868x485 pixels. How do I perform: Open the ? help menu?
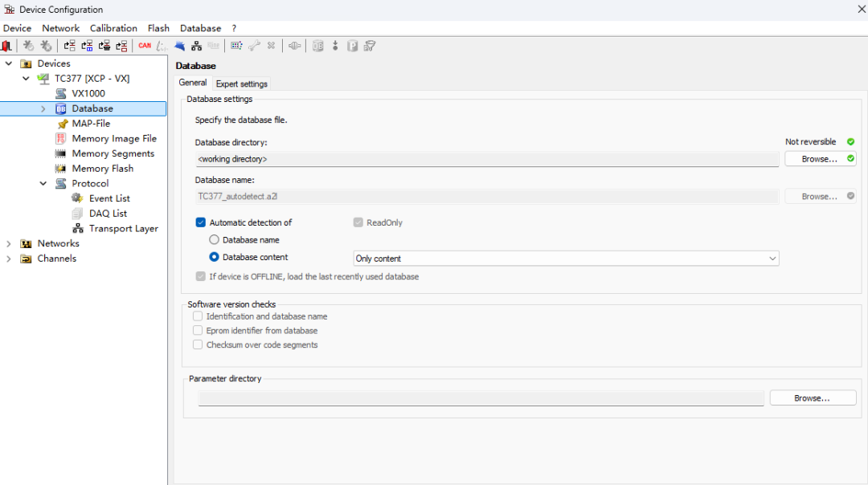coord(234,28)
